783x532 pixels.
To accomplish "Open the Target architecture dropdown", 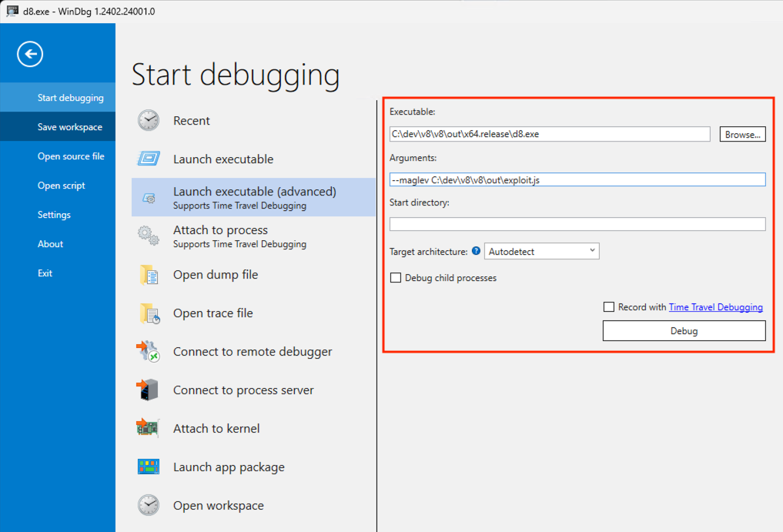I will (x=542, y=251).
